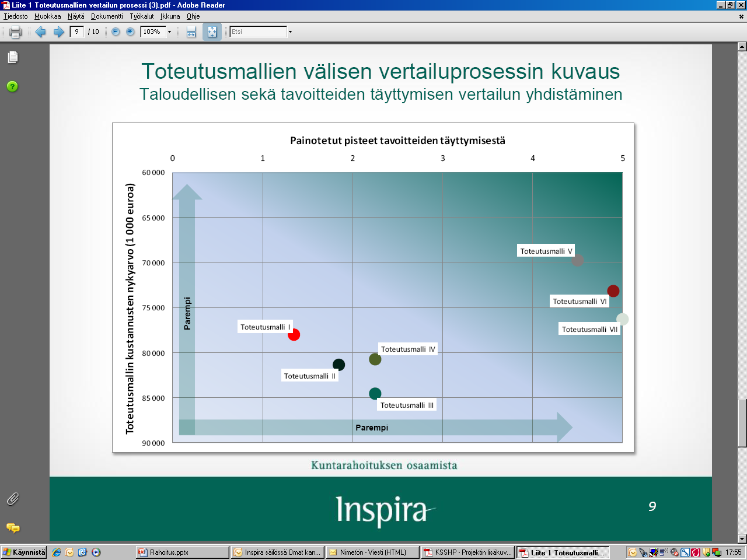Viewport: 747px width, 560px height.
Task: Switch to Nimetön - Viesti (HTML) taskbar item
Action: [373, 552]
